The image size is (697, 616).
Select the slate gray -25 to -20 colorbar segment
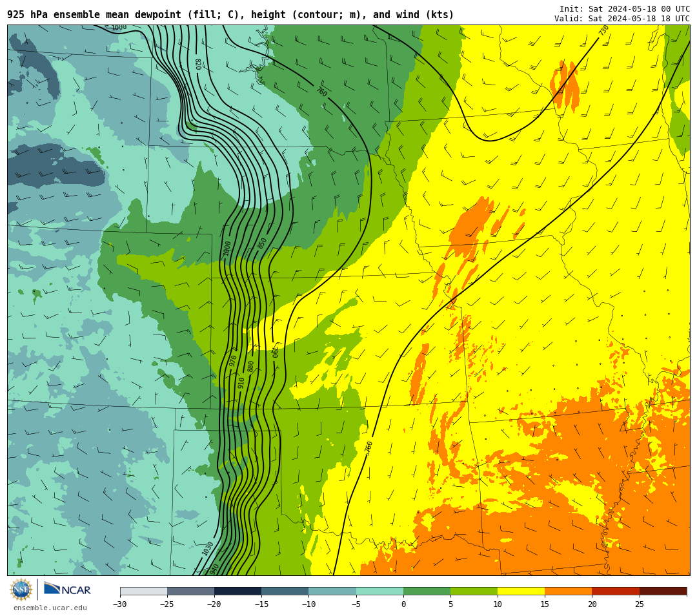pyautogui.click(x=190, y=591)
